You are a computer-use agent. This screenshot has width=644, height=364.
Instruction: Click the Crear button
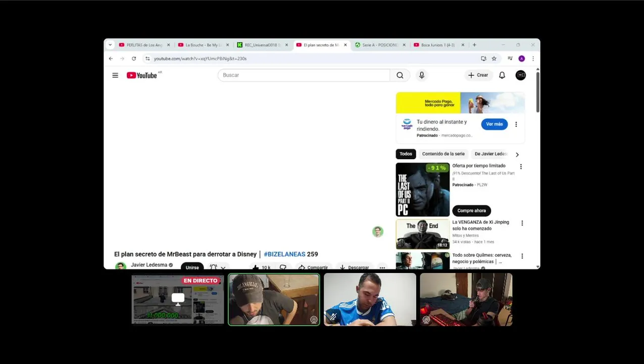pos(478,75)
